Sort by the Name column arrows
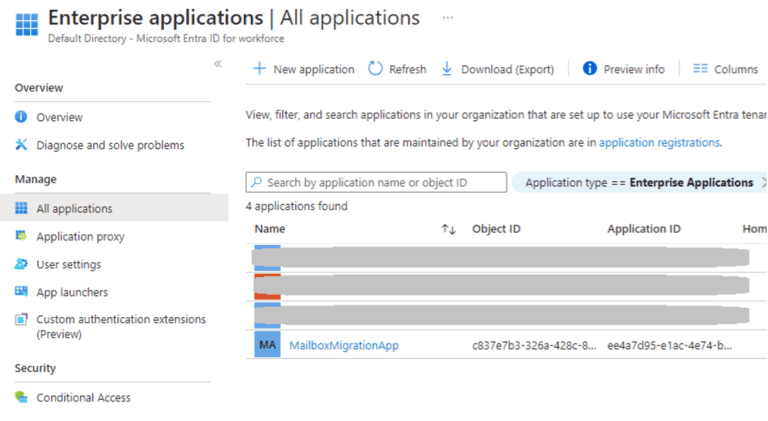768x421 pixels. pos(448,229)
